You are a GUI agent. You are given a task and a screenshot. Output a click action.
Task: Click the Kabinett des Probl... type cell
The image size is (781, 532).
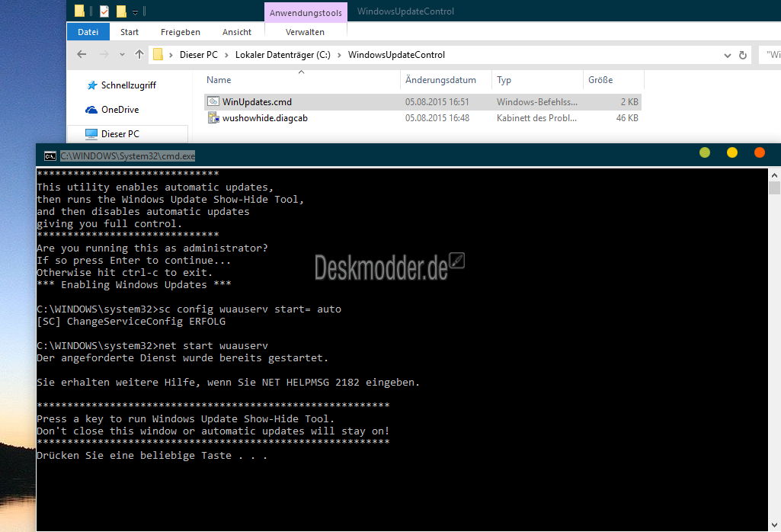click(x=536, y=118)
